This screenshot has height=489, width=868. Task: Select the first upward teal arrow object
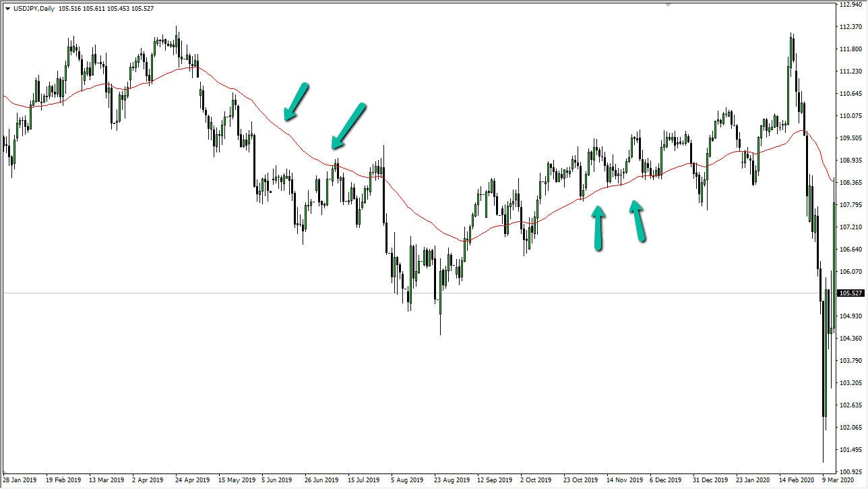(x=598, y=227)
